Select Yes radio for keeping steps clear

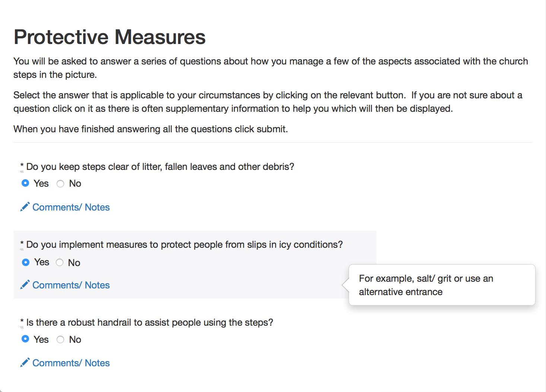(x=25, y=183)
